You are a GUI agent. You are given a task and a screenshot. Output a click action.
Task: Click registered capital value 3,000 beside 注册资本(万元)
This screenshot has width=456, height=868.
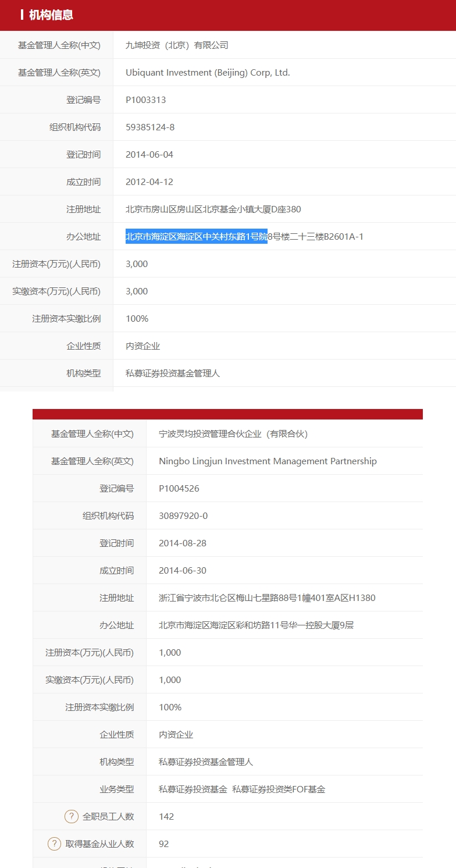137,264
